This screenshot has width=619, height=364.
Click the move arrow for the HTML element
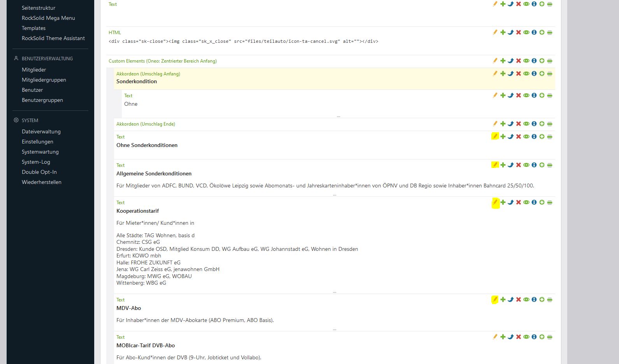pos(510,33)
